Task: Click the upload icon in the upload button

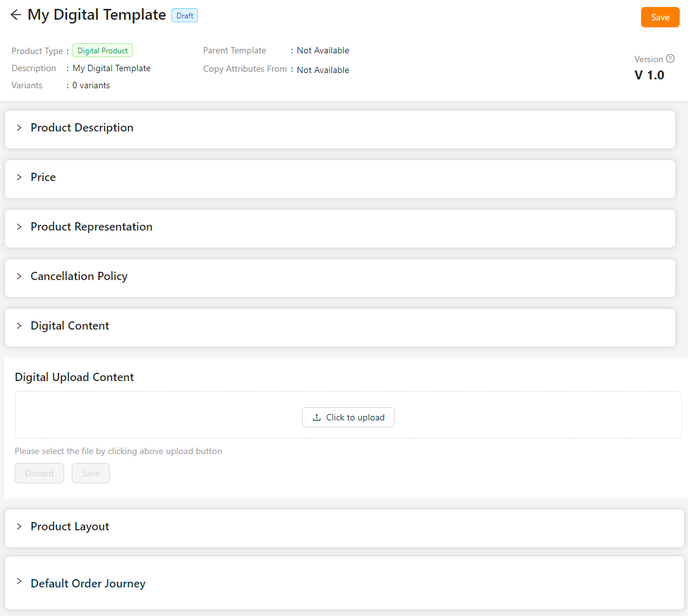Action: [317, 417]
